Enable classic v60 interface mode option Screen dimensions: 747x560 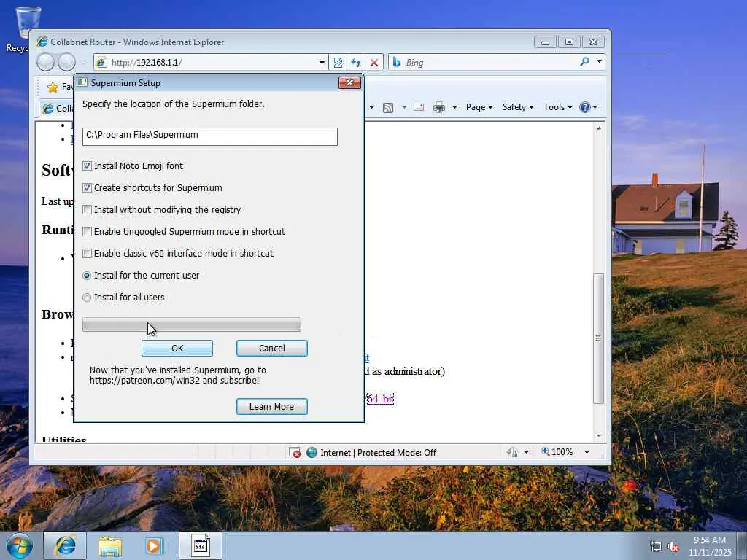[87, 253]
